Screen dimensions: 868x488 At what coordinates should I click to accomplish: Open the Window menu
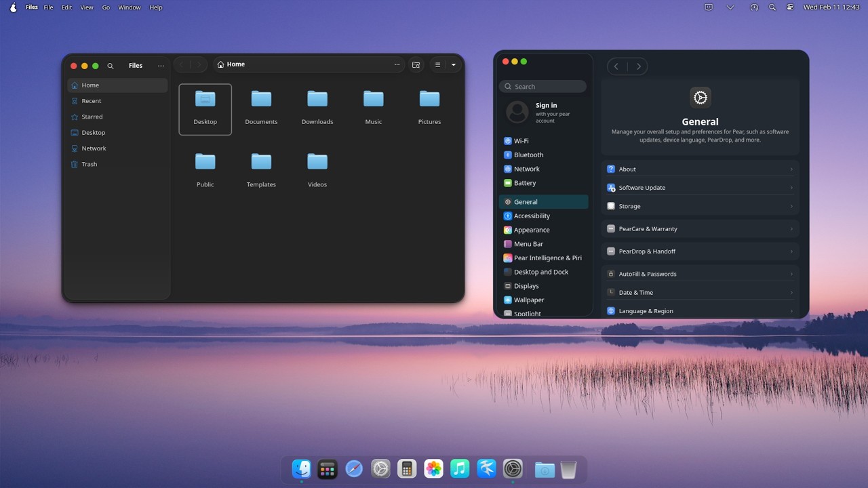point(130,7)
